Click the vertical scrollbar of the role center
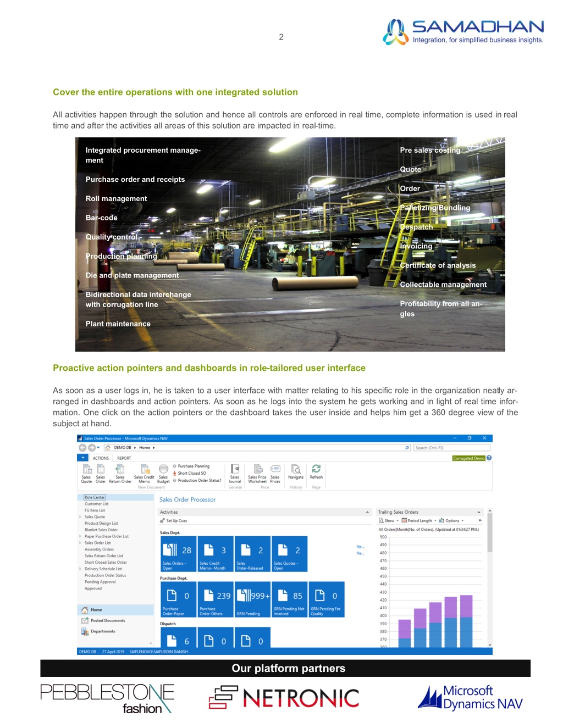This screenshot has width=563, height=728. coord(490,532)
